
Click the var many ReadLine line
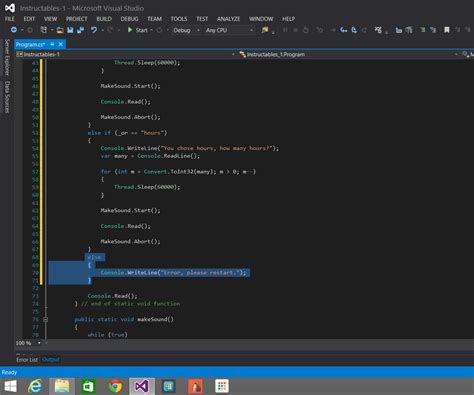150,156
